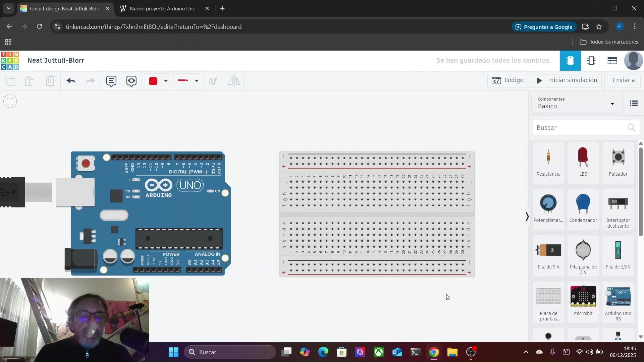Click the undo arrow in toolbar
This screenshot has height=362, width=644.
click(71, 81)
